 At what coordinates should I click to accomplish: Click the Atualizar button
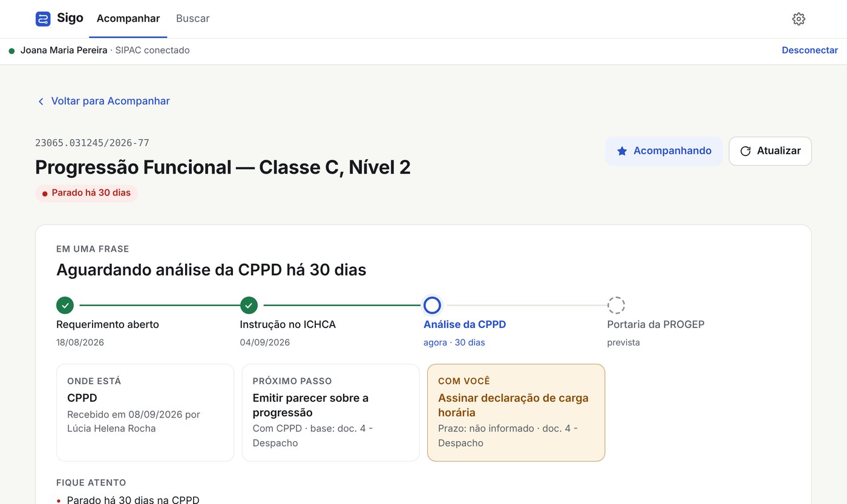[770, 151]
